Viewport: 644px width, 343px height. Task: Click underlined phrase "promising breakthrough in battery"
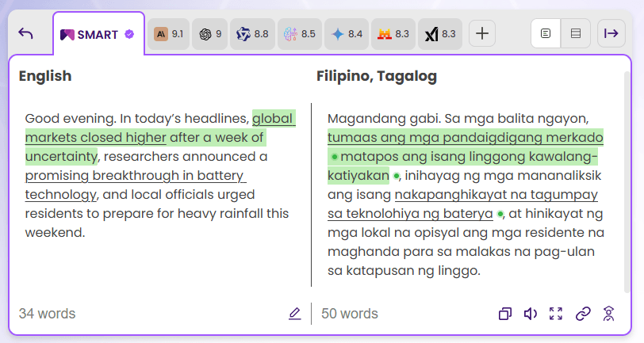pos(136,176)
